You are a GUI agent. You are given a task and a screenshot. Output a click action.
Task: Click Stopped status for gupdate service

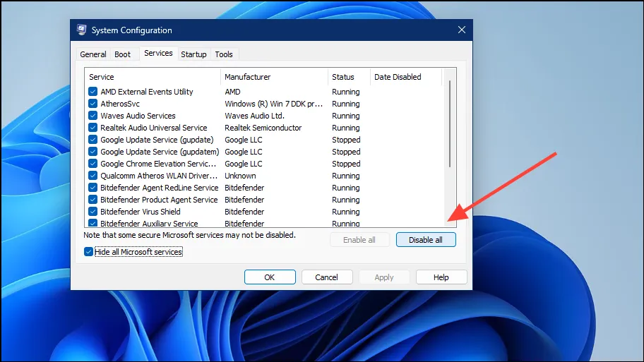346,140
